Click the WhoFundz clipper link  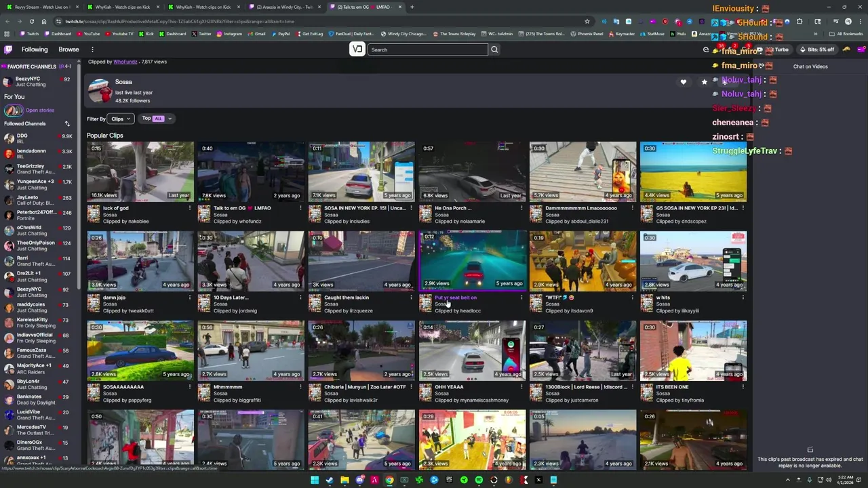(x=125, y=62)
